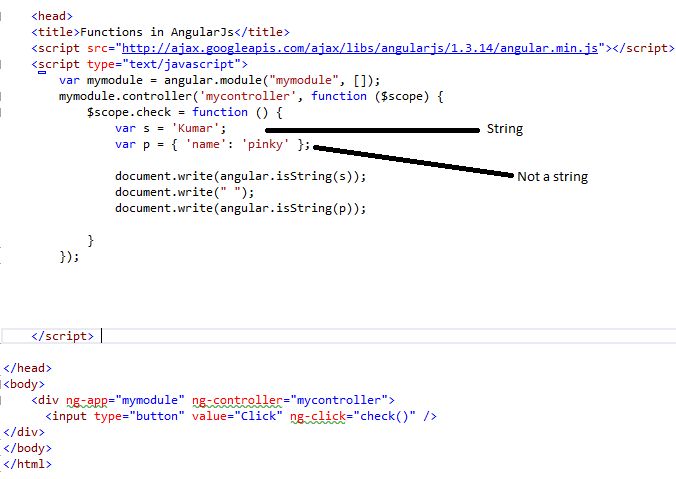This screenshot has height=479, width=676.
Task: Click the "mycontroller" value in the div tag
Action: coord(339,400)
